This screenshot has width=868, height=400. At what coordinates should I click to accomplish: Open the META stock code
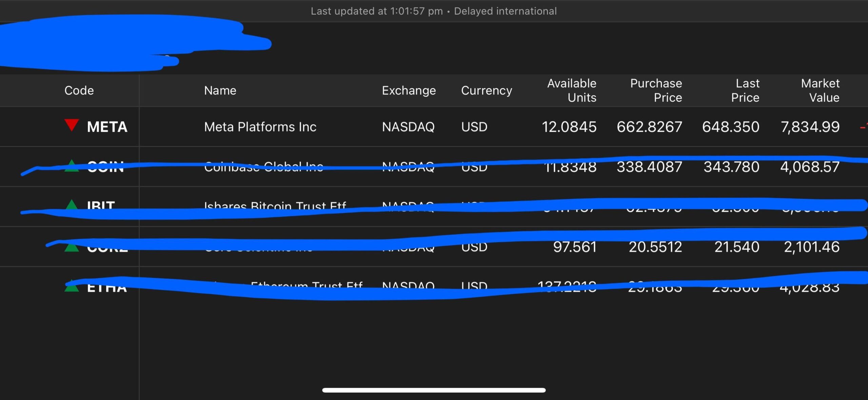point(107,127)
